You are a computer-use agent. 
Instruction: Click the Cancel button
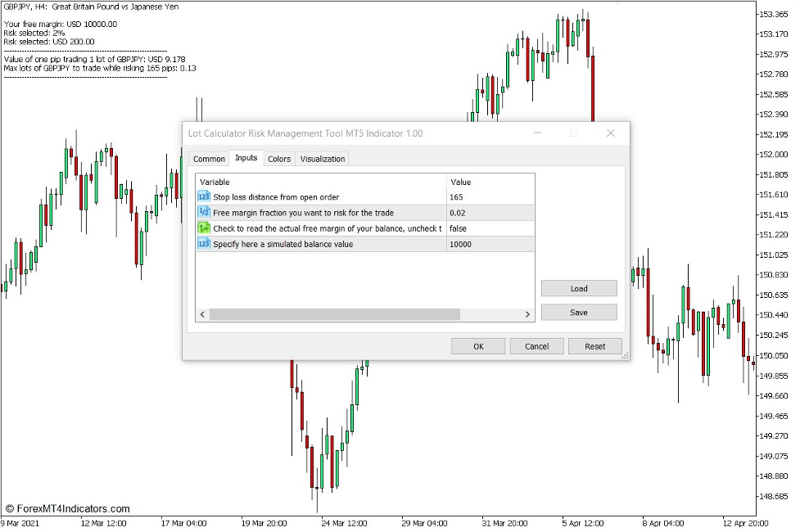coord(536,346)
